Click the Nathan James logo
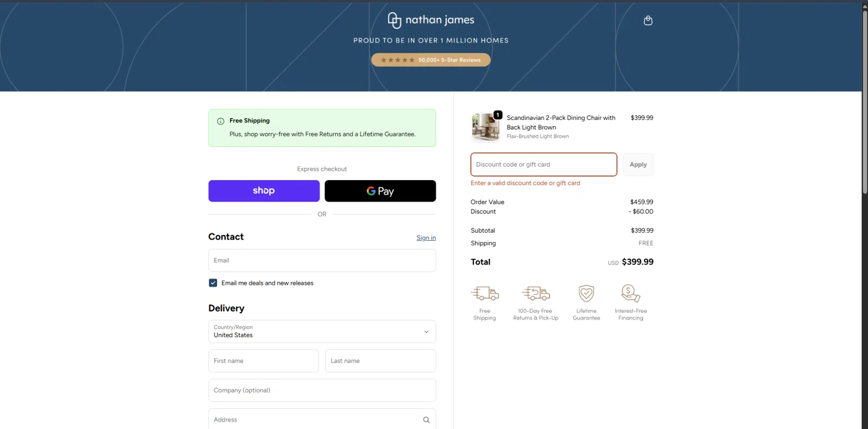This screenshot has width=868, height=429. tap(431, 20)
